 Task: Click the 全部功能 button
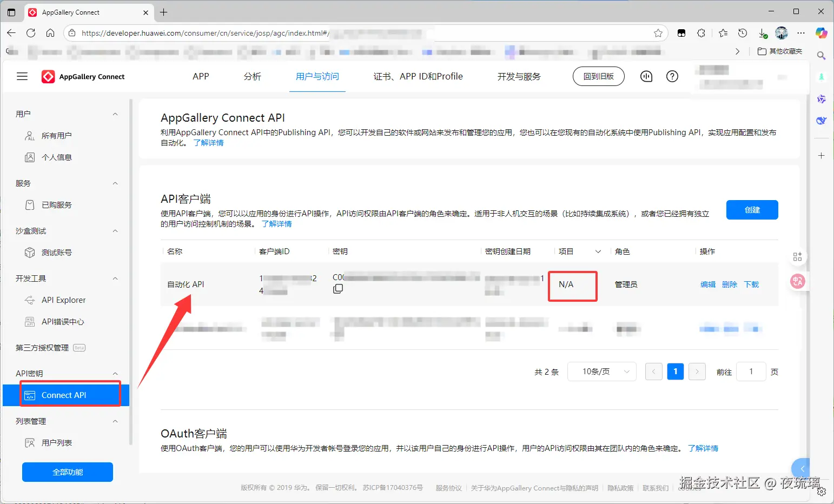(68, 472)
